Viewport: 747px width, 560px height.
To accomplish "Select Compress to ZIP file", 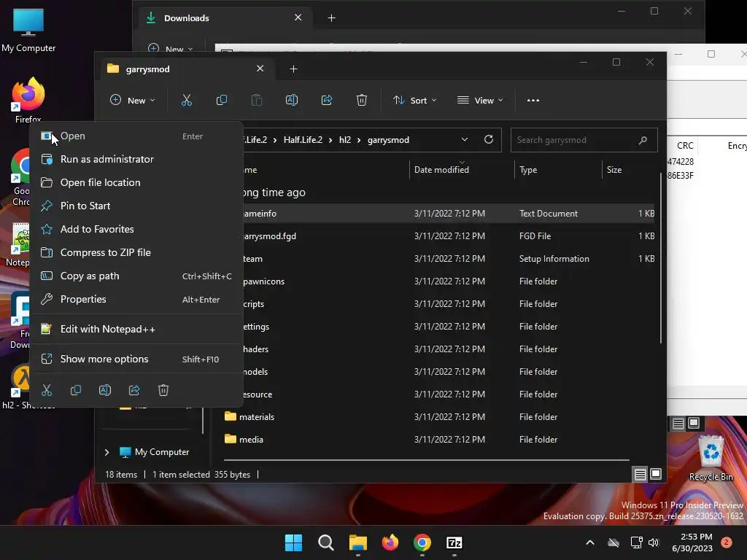I will [x=136, y=252].
